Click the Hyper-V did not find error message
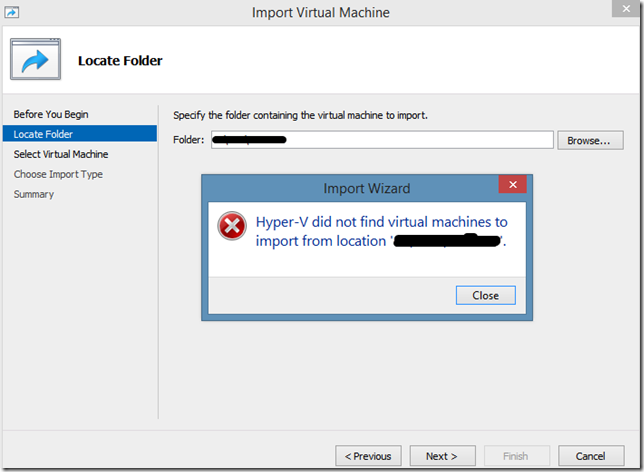The width and height of the screenshot is (644, 472). point(382,231)
